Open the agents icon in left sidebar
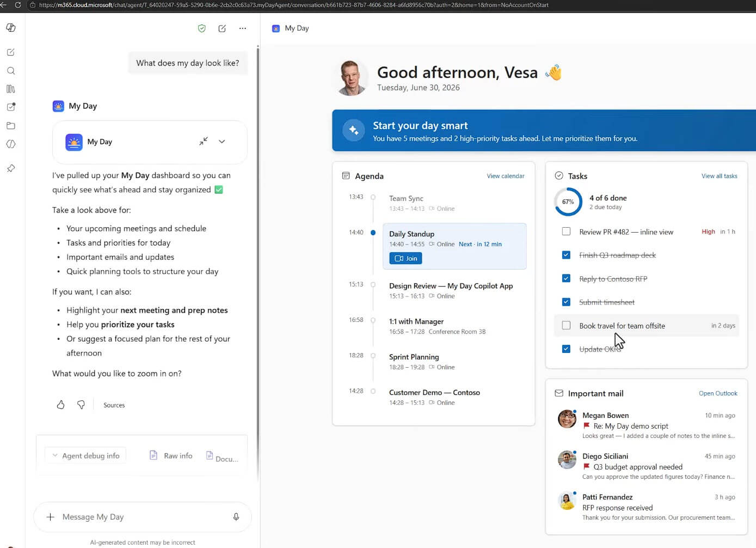Image resolution: width=756 pixels, height=548 pixels. point(11,144)
